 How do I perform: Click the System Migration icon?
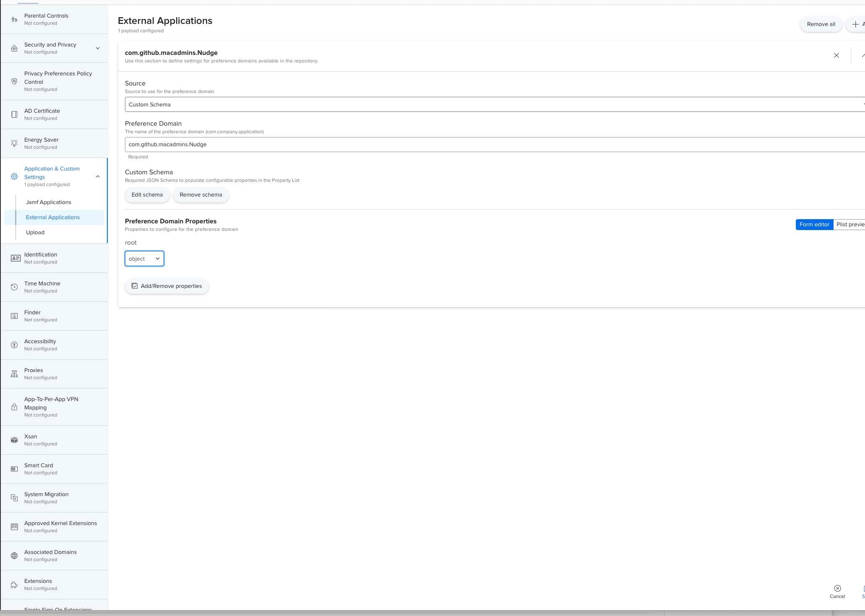click(14, 498)
